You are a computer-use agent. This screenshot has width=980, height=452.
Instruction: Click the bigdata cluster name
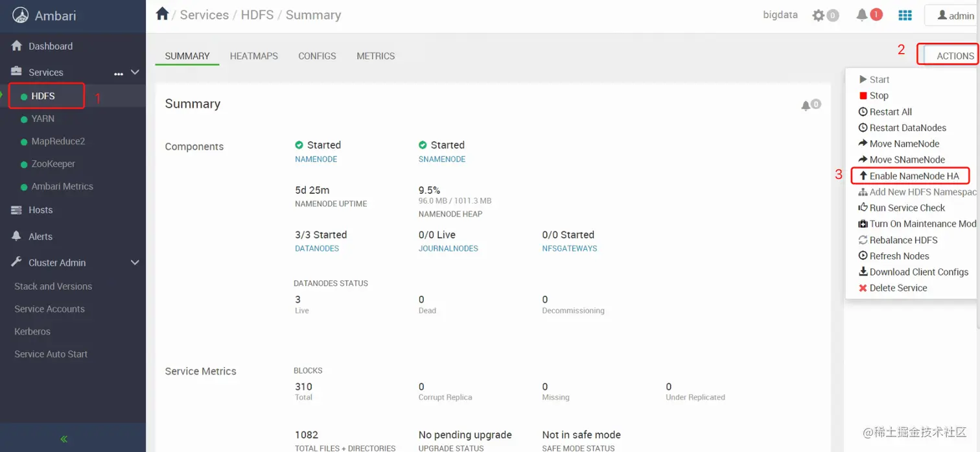780,15
